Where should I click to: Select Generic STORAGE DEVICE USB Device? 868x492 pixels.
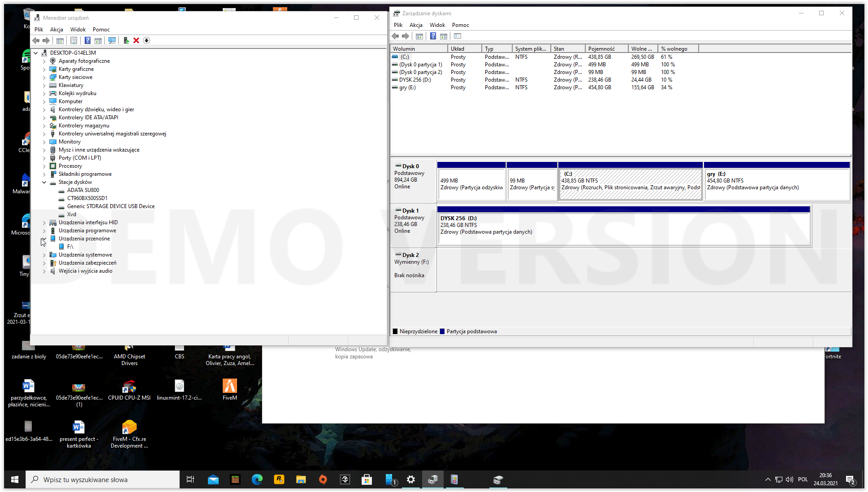(x=111, y=206)
